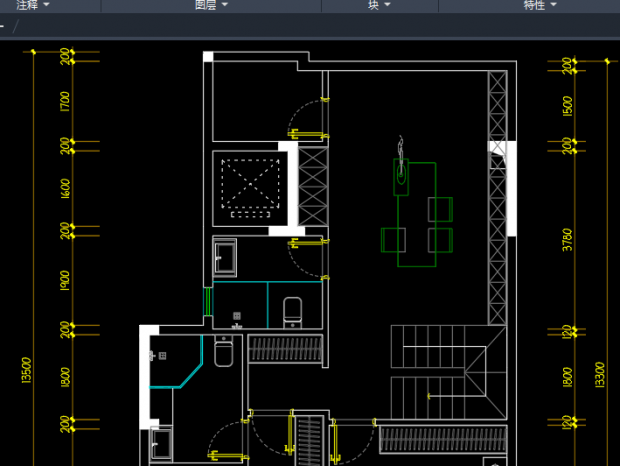Select the toilet in the cyan-walled bathroom
Screen dimensions: 620x466
click(293, 310)
